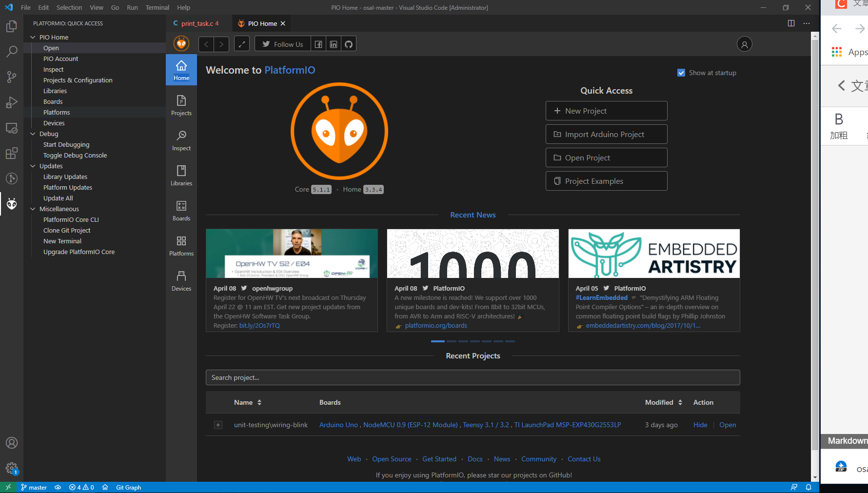Open PlatformIO LinkedIn page icon
The height and width of the screenshot is (493, 868).
click(x=334, y=44)
